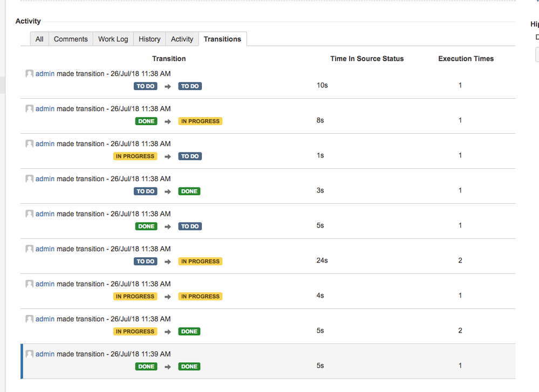Click avatar icon in In Progress to Done row
The height and width of the screenshot is (392, 539).
coord(29,319)
